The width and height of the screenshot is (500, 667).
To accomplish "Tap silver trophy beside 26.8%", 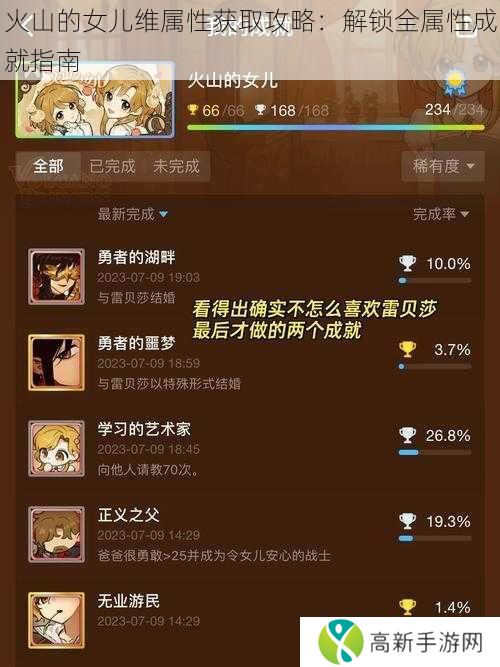I will [x=407, y=435].
